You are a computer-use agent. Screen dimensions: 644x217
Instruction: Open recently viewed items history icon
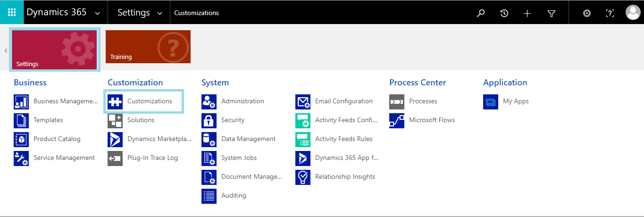pos(504,13)
